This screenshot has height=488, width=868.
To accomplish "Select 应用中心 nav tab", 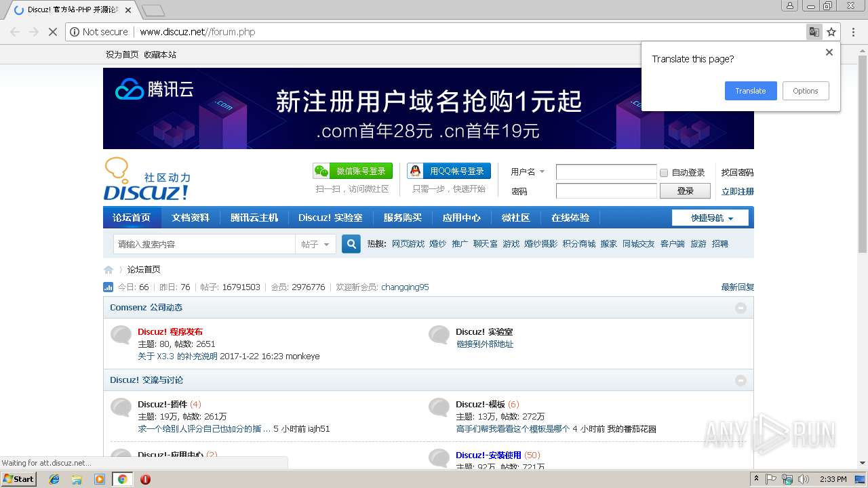I will [461, 218].
